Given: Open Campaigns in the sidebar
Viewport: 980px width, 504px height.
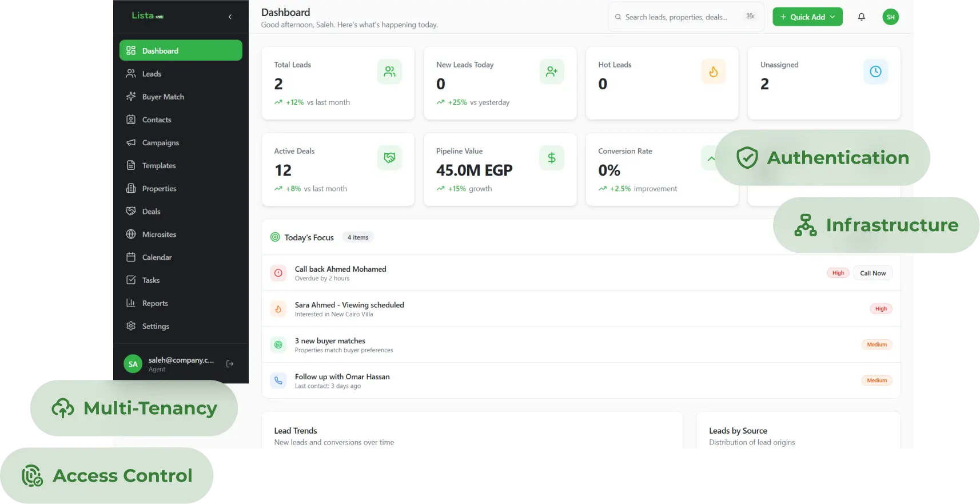Looking at the screenshot, I should (x=160, y=142).
